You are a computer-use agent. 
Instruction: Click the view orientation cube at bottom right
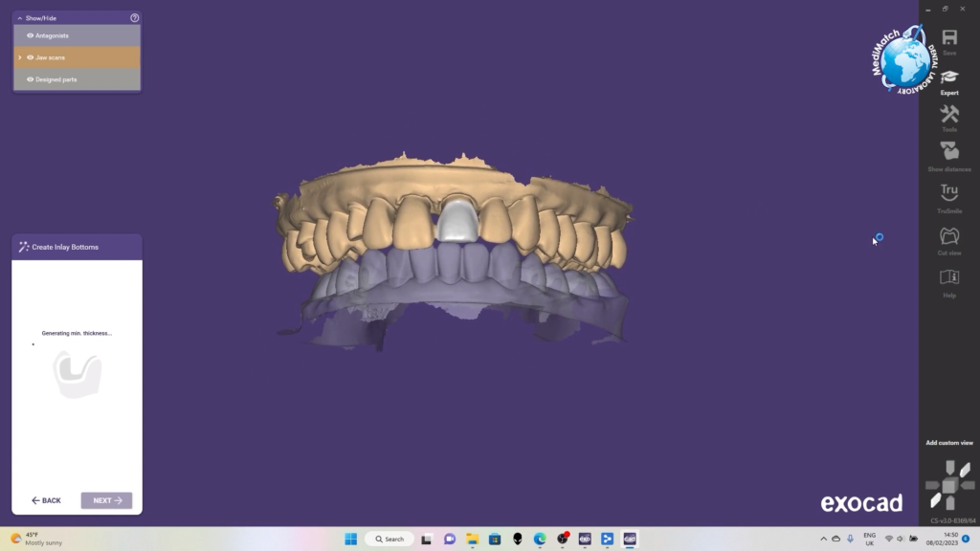(x=948, y=486)
